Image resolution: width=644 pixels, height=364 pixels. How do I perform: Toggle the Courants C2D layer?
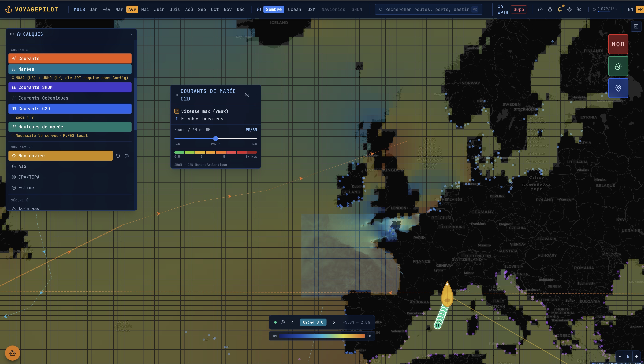[70, 109]
